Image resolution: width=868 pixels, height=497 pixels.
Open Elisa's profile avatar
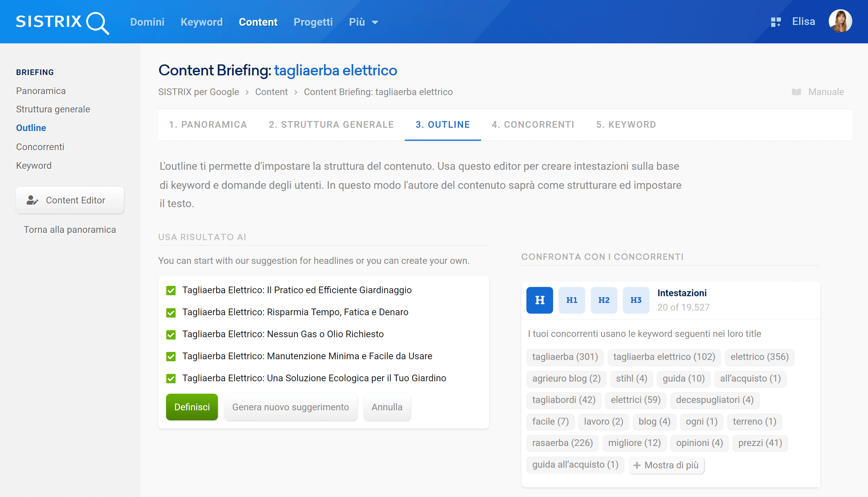[840, 21]
